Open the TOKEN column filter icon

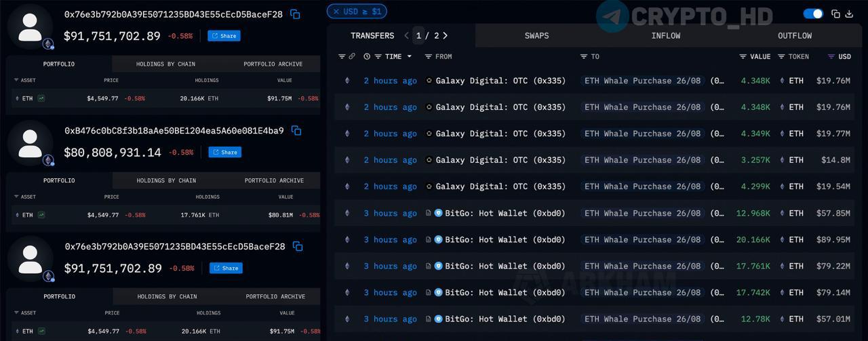click(781, 56)
